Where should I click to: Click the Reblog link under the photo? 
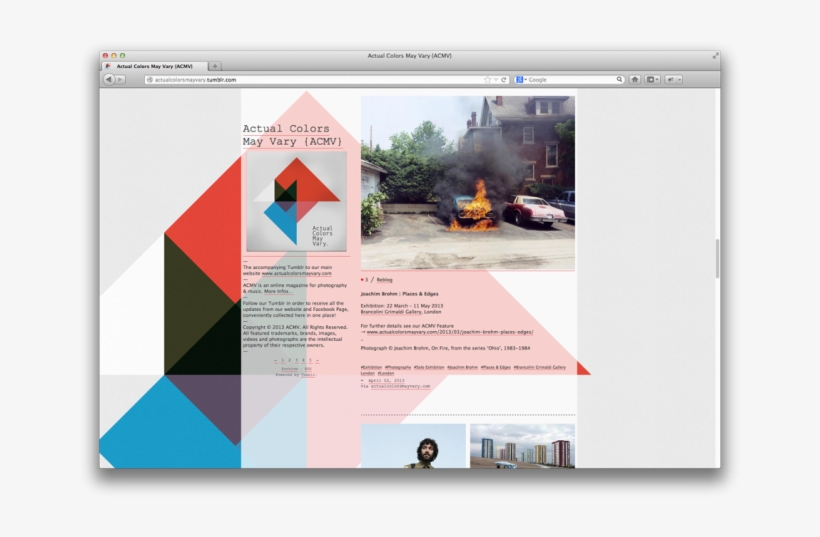(384, 280)
